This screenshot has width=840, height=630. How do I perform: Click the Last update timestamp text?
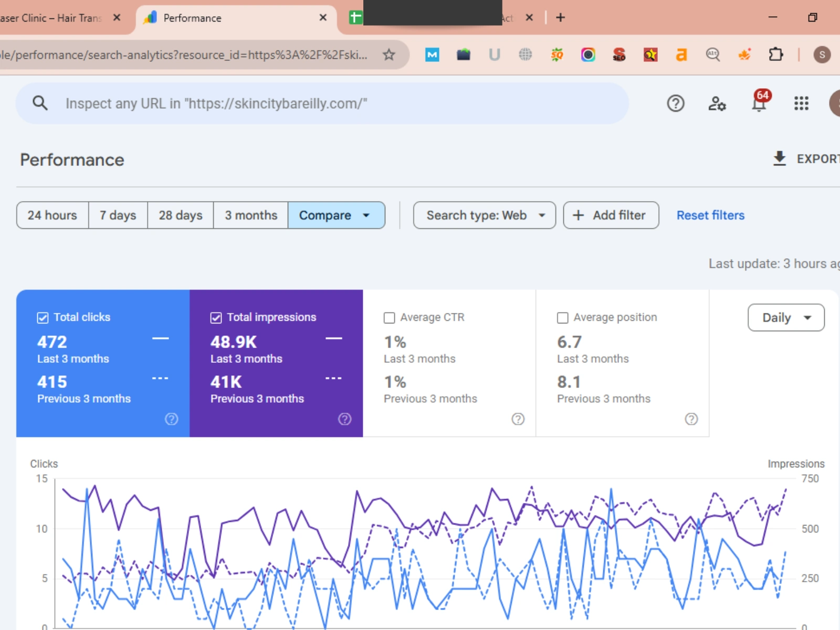[x=774, y=264]
